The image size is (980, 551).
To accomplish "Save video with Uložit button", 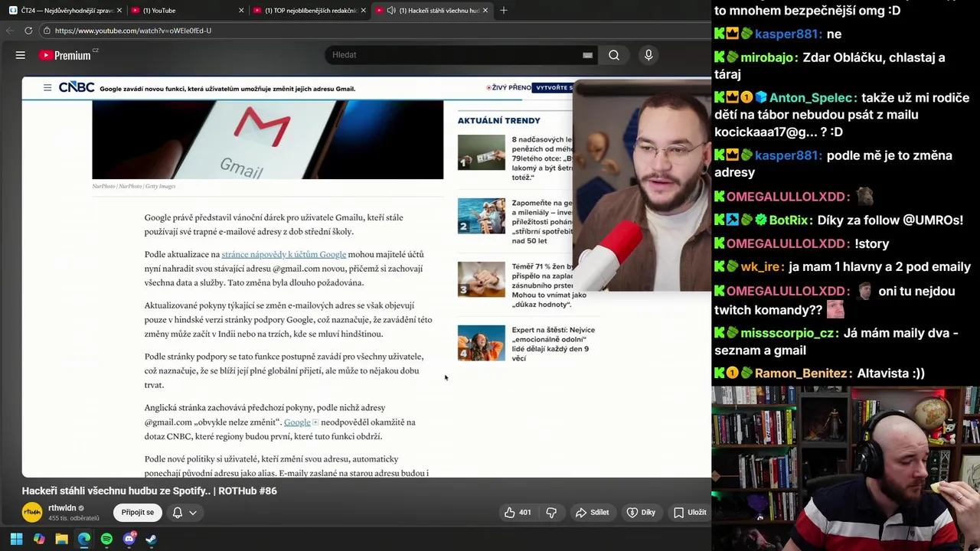I will click(689, 513).
